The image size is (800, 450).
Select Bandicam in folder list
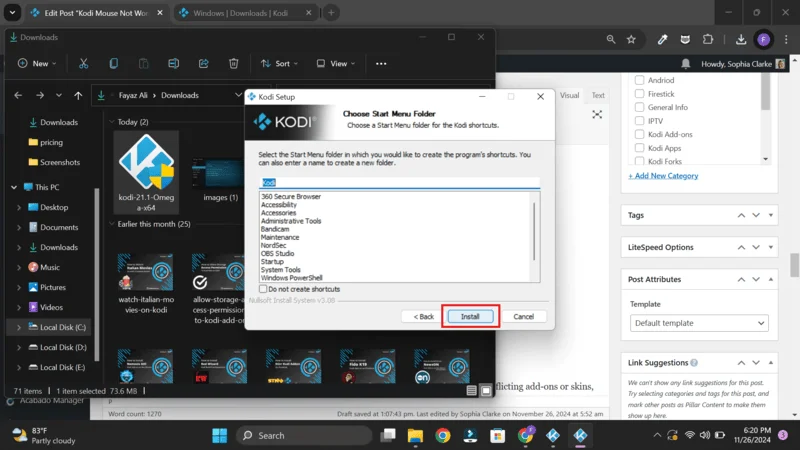point(275,229)
